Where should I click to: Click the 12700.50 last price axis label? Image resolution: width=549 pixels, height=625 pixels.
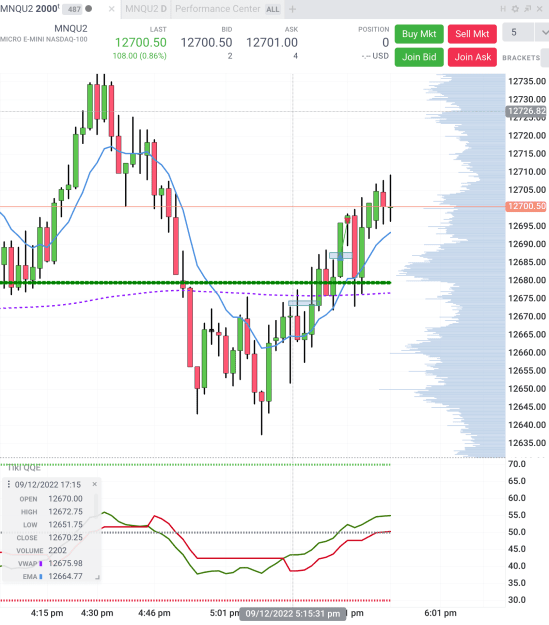point(526,206)
